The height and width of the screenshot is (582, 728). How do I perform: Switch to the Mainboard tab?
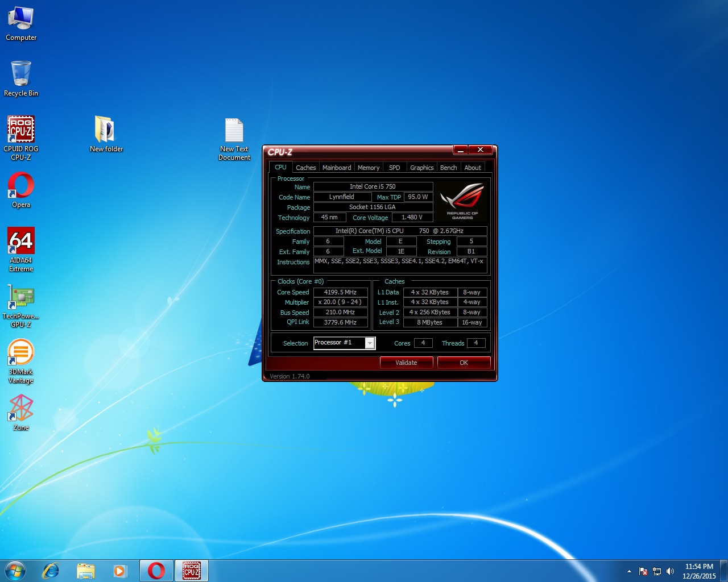click(337, 168)
